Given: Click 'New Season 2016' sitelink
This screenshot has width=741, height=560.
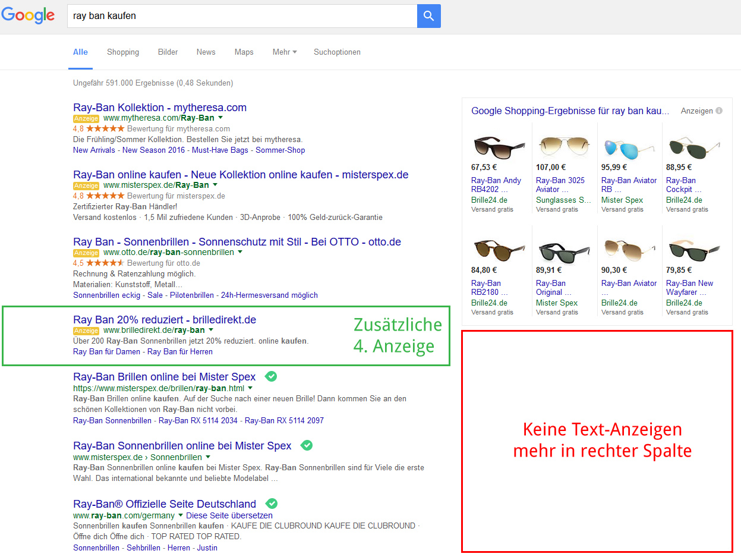Looking at the screenshot, I should 153,150.
